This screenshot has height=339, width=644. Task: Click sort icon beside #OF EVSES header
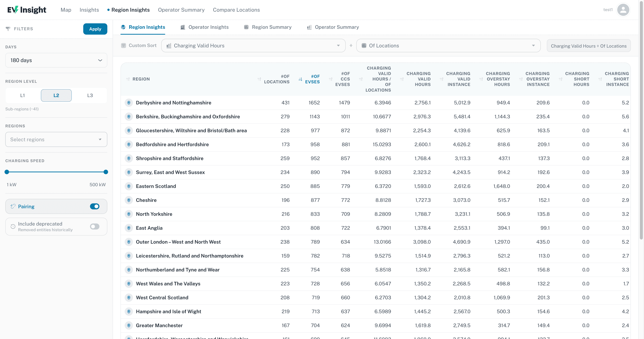pos(300,79)
